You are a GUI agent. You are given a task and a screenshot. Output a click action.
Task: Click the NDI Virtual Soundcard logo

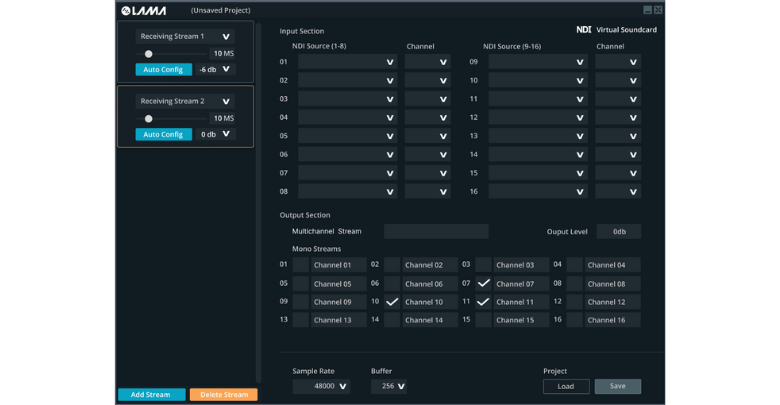click(616, 30)
